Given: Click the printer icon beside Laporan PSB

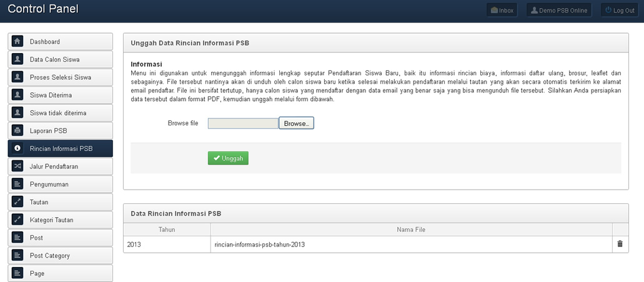Looking at the screenshot, I should pos(17,131).
